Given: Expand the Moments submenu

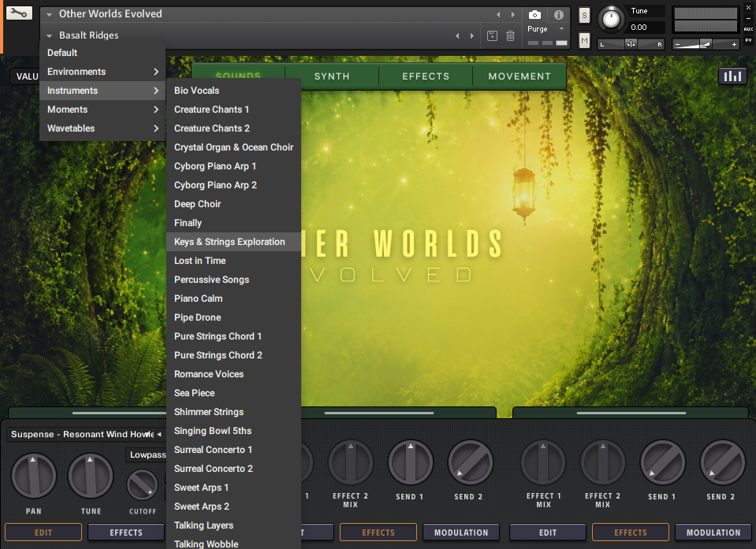Looking at the screenshot, I should pyautogui.click(x=102, y=109).
